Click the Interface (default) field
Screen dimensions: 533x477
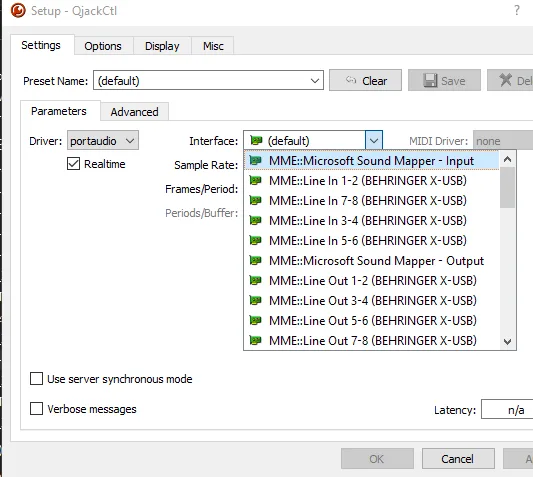tap(305, 140)
